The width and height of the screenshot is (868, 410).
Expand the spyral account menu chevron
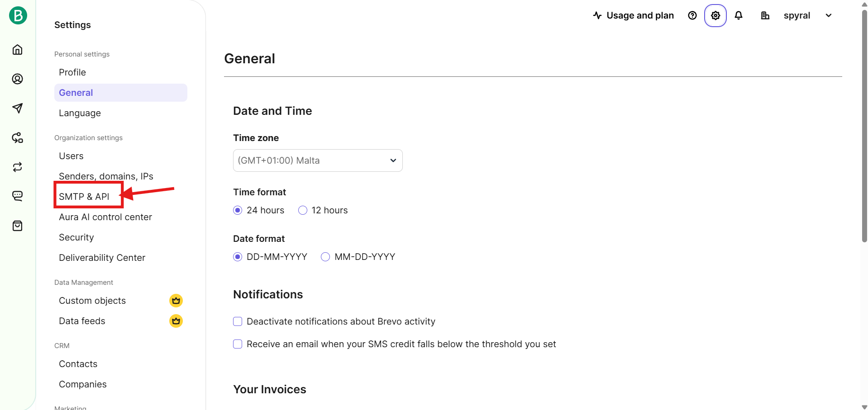click(x=829, y=16)
